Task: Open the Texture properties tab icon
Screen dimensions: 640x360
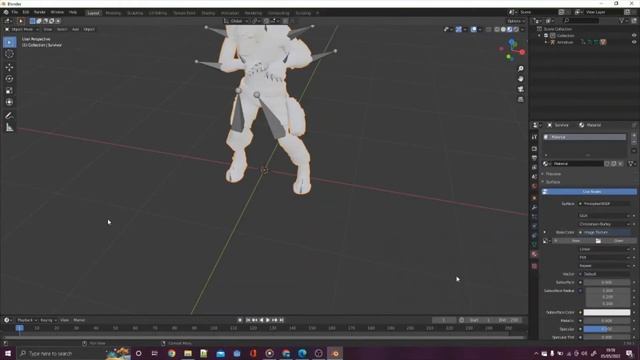Action: [534, 266]
